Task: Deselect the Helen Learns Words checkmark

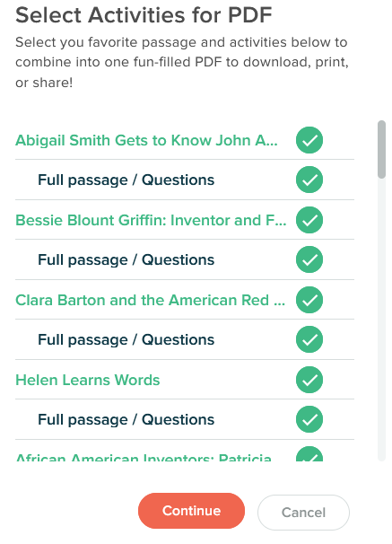Action: point(309,380)
